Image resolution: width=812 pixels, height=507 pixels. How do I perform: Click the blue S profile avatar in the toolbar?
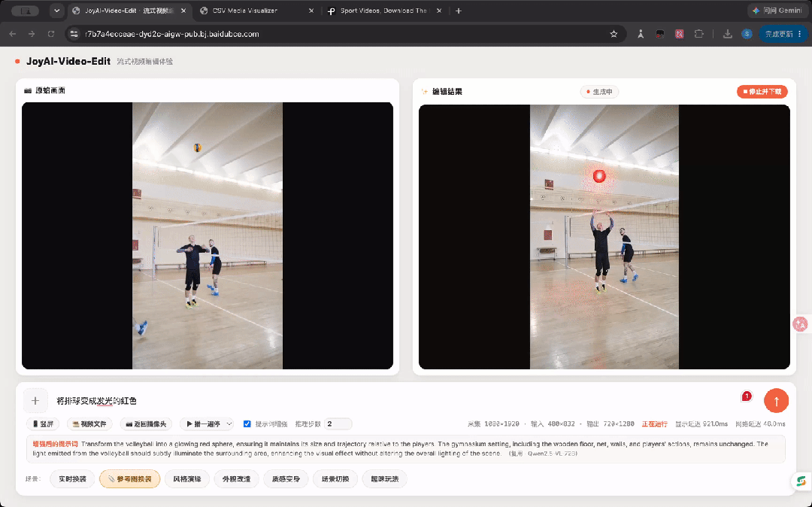[x=747, y=34]
